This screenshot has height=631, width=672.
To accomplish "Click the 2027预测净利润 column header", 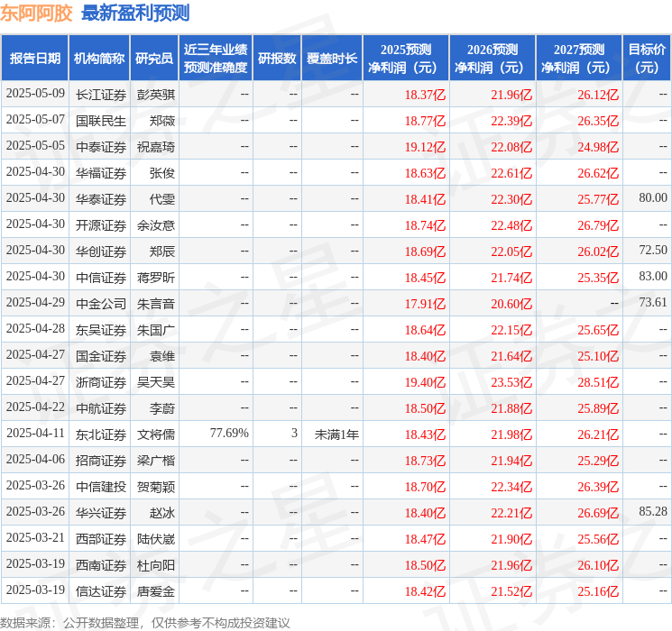I will tap(578, 59).
